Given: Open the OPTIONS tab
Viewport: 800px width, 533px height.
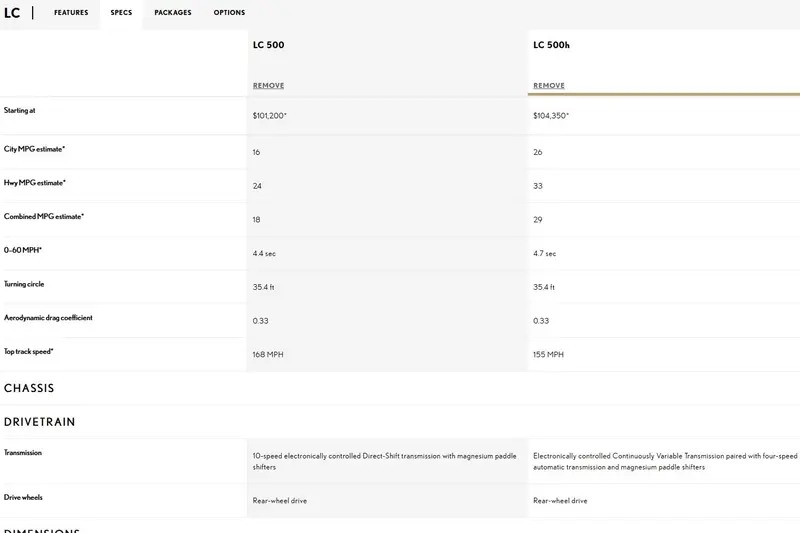Looking at the screenshot, I should coord(229,12).
